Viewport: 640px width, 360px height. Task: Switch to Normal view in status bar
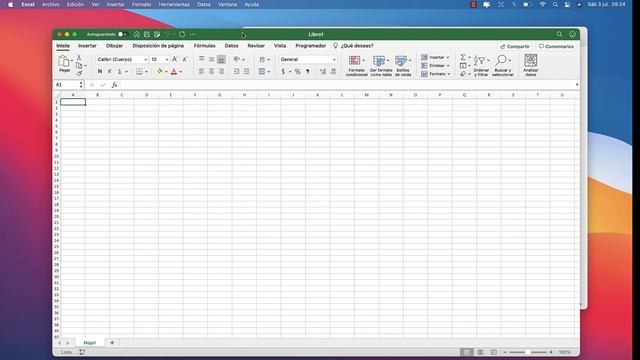pos(467,352)
